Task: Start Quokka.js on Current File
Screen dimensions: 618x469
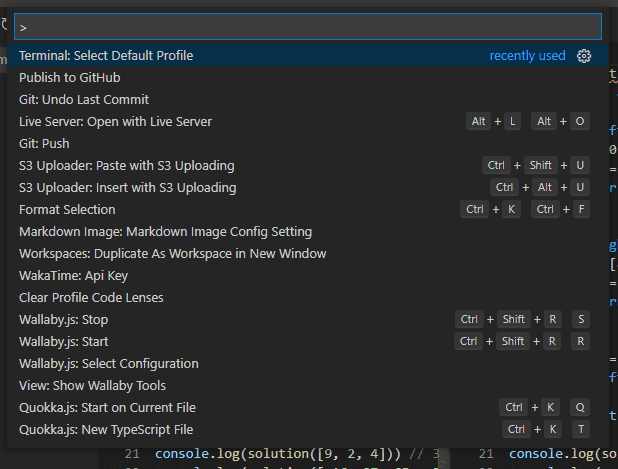Action: click(308, 408)
